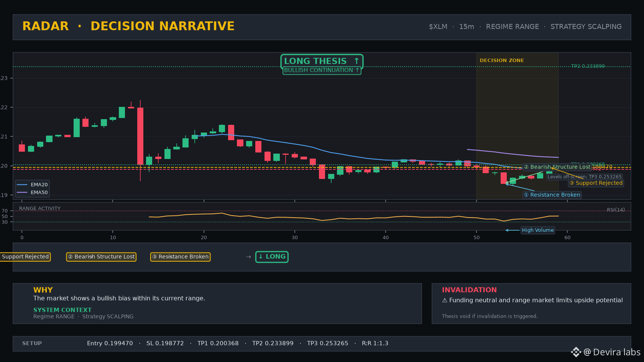Click the LONG THESIS badge
The width and height of the screenshot is (644, 362).
click(x=322, y=61)
